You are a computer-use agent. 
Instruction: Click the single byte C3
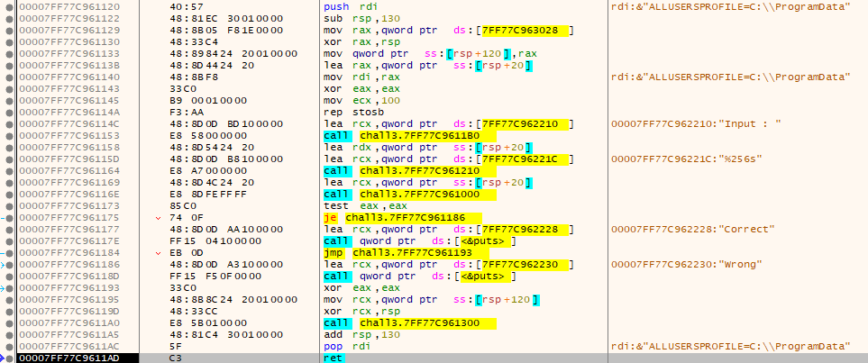pyautogui.click(x=174, y=358)
